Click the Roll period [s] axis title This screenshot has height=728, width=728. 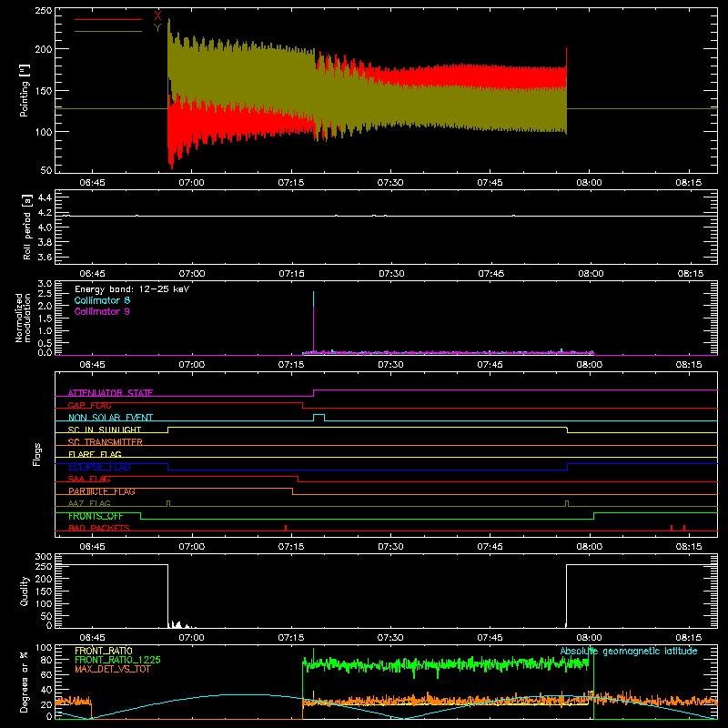pos(26,227)
